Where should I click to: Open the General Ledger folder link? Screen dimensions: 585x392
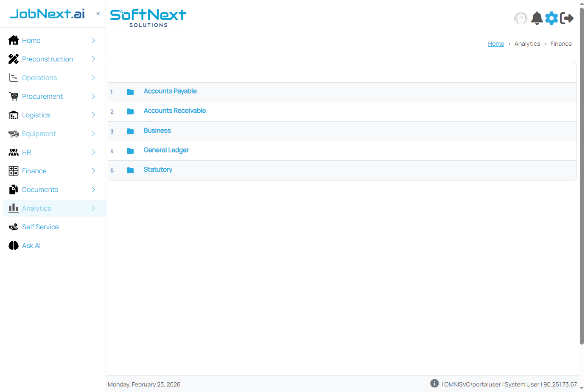point(166,150)
